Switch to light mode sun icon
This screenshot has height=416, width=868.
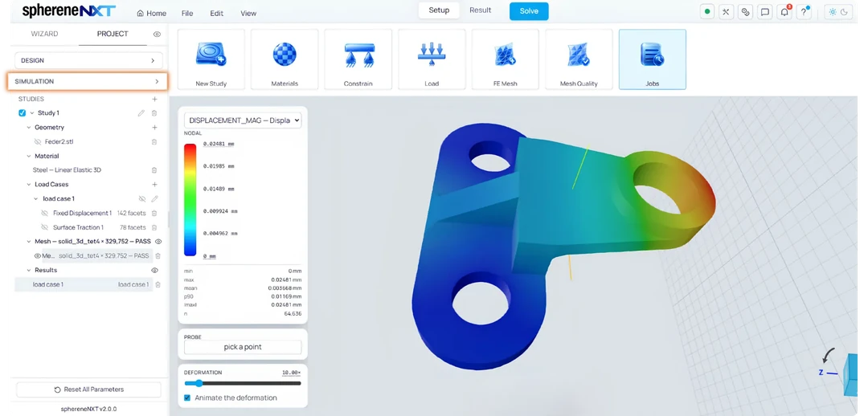(833, 11)
